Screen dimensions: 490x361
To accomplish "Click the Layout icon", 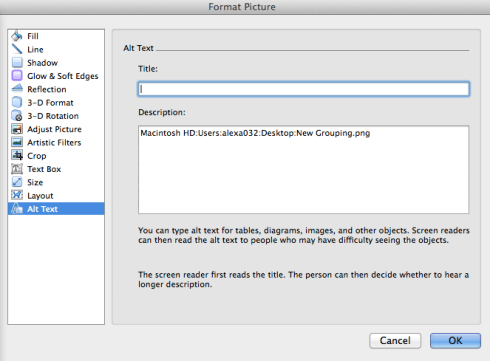I will click(x=17, y=195).
